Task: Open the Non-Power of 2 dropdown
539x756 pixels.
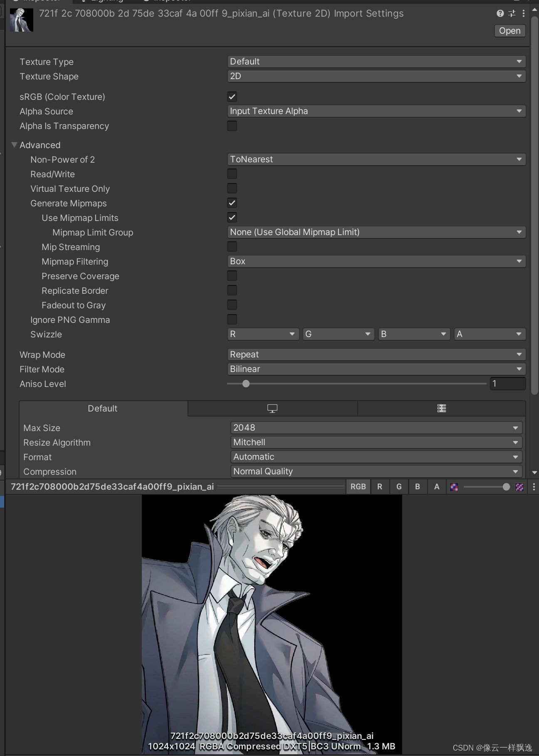Action: pyautogui.click(x=376, y=159)
